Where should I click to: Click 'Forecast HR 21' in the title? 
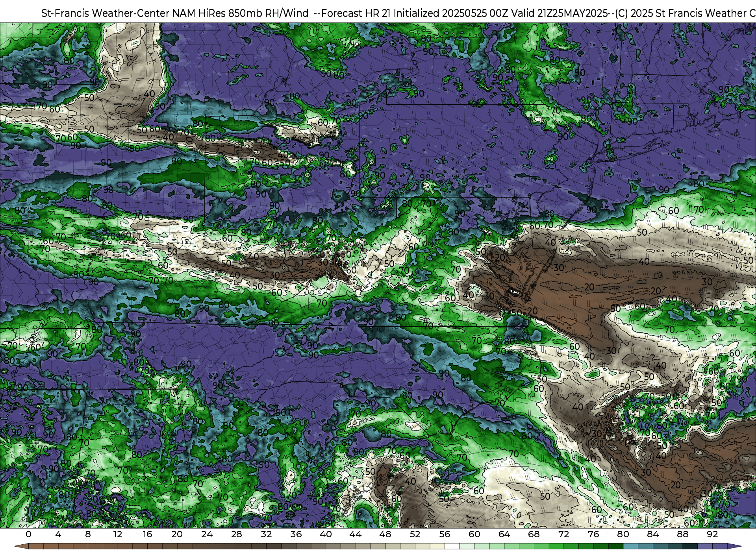pyautogui.click(x=356, y=13)
